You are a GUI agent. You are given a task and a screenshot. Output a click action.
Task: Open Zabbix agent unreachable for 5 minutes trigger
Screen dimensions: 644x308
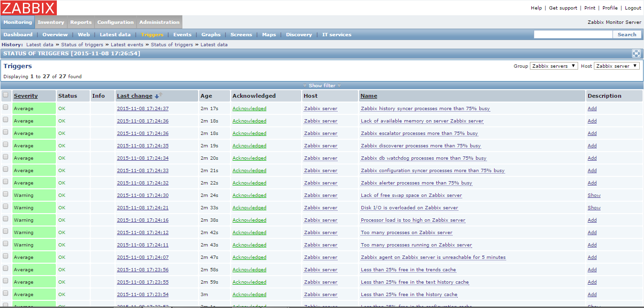point(433,257)
